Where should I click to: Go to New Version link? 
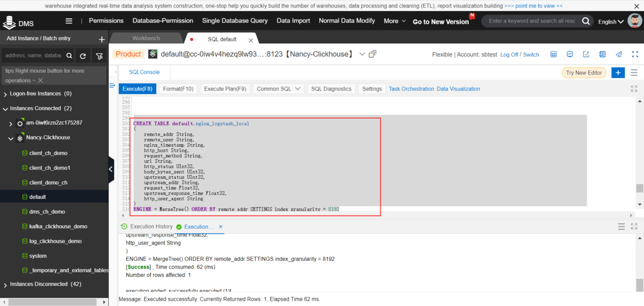click(441, 22)
